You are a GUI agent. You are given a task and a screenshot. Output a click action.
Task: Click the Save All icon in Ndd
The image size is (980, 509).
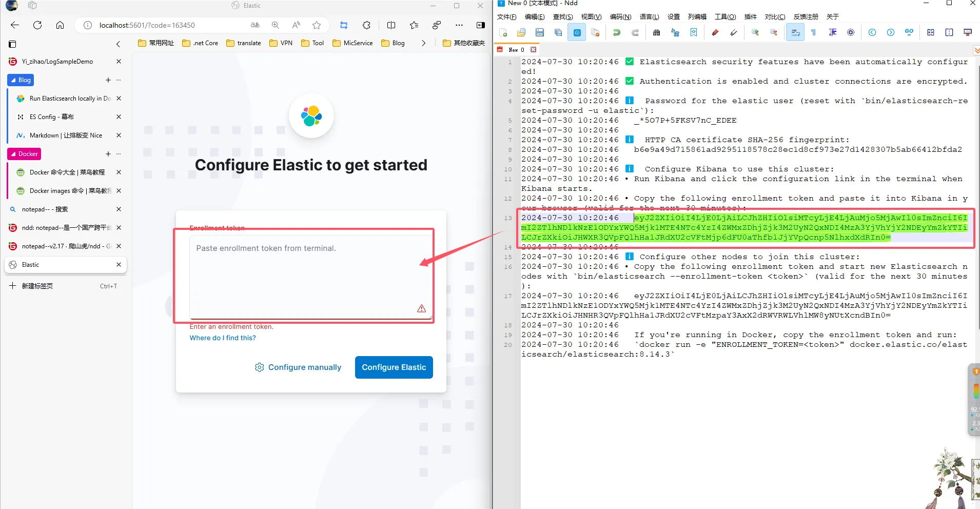(x=558, y=32)
